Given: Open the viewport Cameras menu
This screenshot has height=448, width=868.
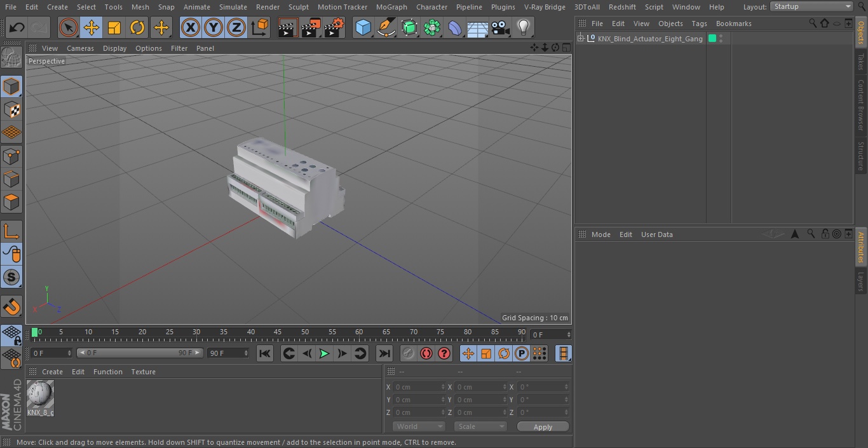Looking at the screenshot, I should [x=80, y=48].
